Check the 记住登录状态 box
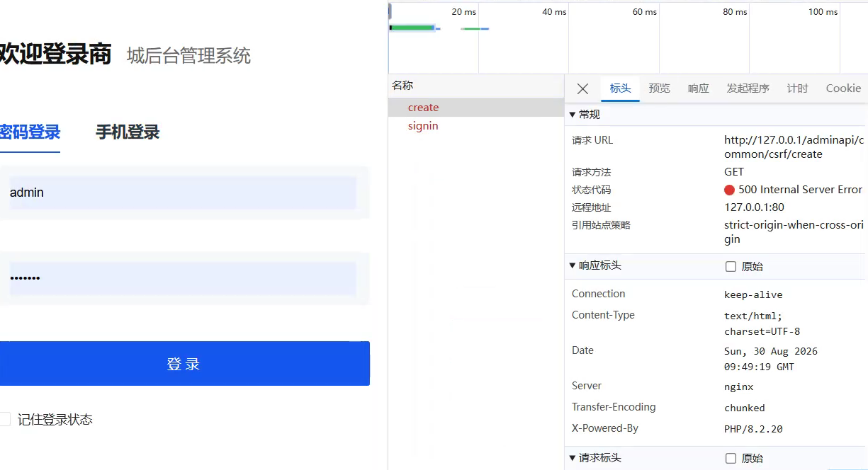 tap(4, 419)
